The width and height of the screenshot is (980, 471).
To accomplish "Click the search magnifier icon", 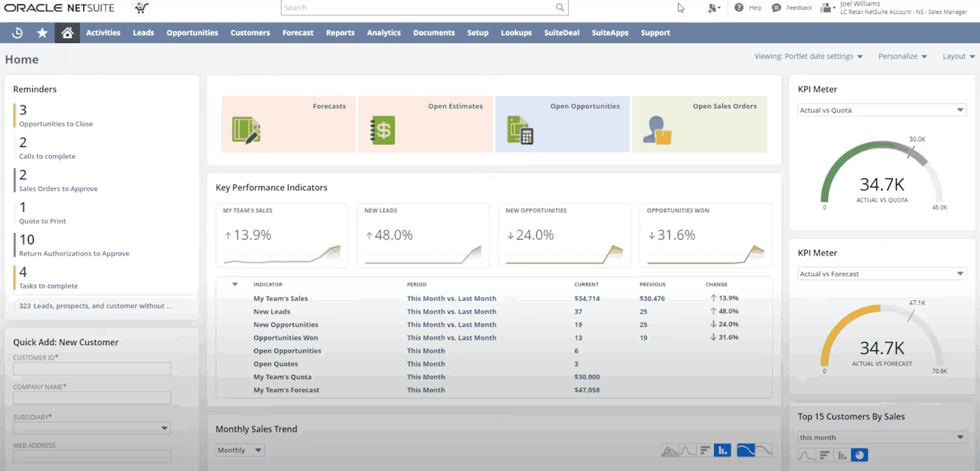I will tap(560, 8).
